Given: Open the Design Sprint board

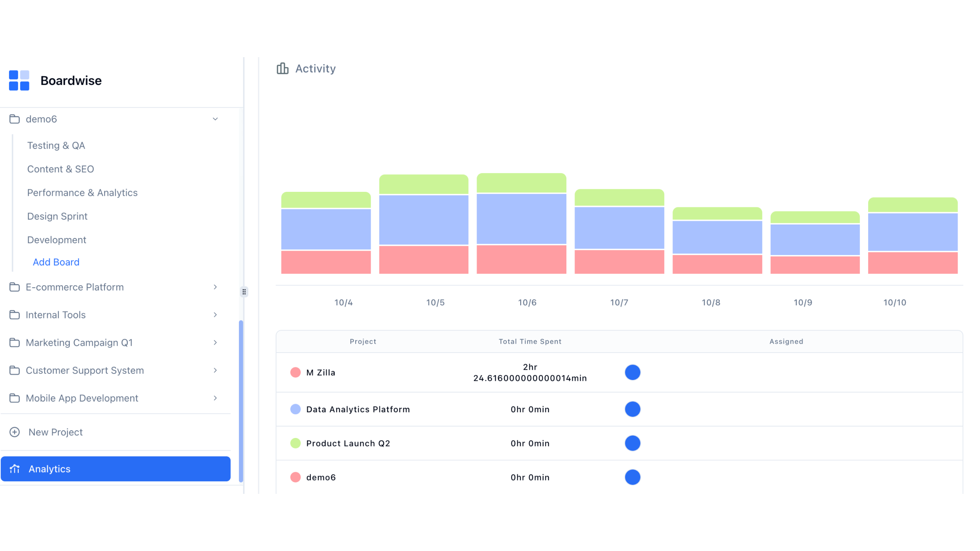Looking at the screenshot, I should pyautogui.click(x=57, y=216).
